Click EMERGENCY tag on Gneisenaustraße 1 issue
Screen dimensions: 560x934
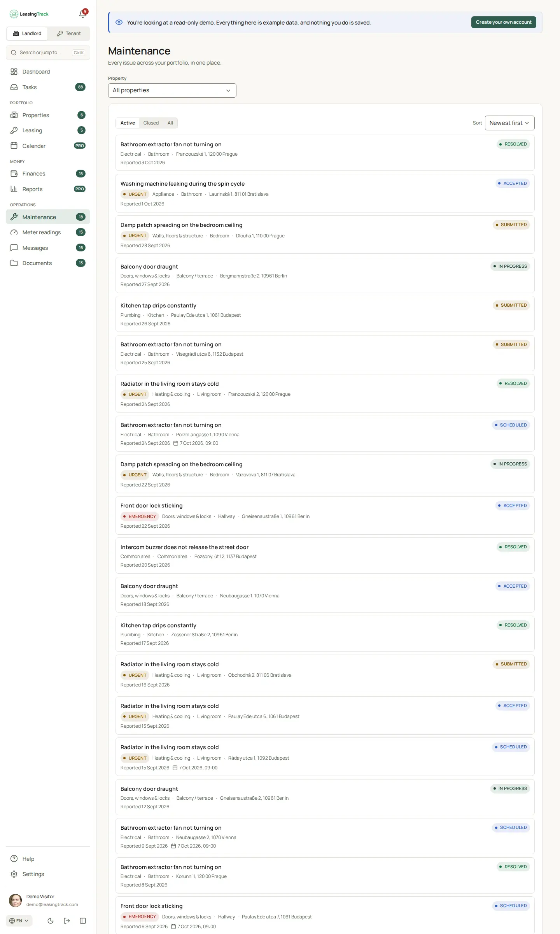[x=139, y=516]
